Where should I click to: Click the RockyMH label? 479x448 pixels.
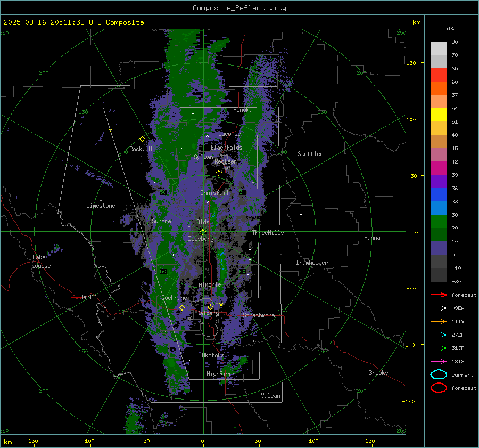(x=141, y=149)
